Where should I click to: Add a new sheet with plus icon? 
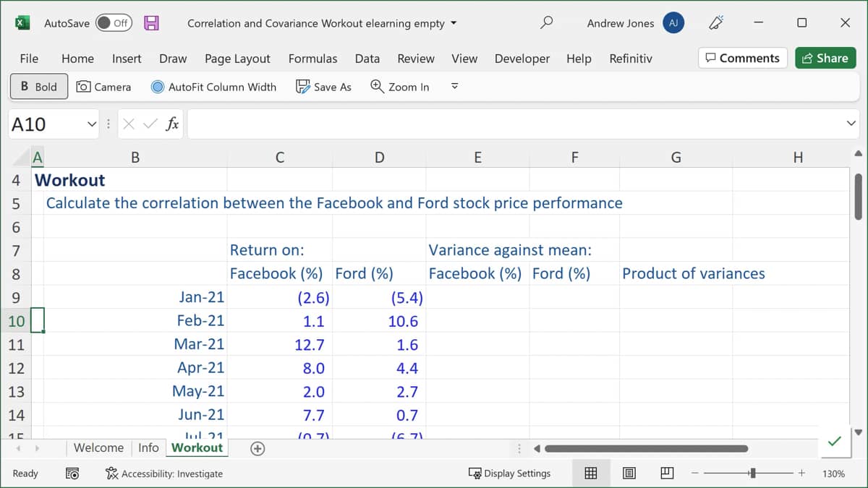coord(257,449)
